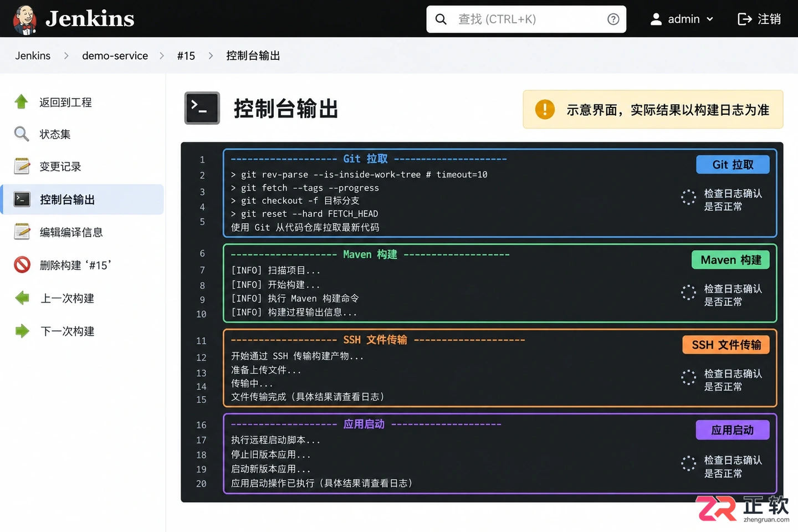This screenshot has width=798, height=532.
Task: Click log line '使用 Git 从代码仓库拉取最新代码'
Action: pyautogui.click(x=305, y=227)
